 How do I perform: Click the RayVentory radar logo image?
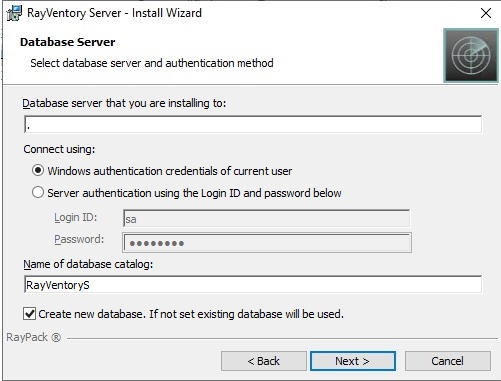(x=471, y=55)
